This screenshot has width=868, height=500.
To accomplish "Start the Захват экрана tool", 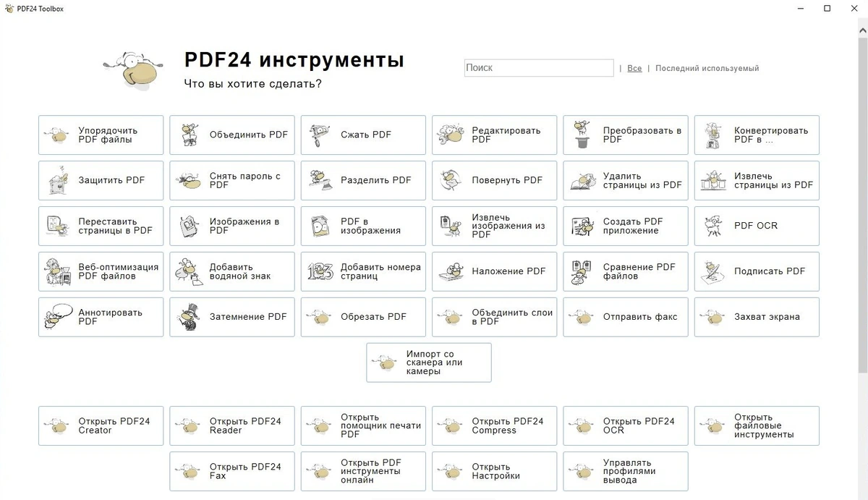I will (x=757, y=317).
